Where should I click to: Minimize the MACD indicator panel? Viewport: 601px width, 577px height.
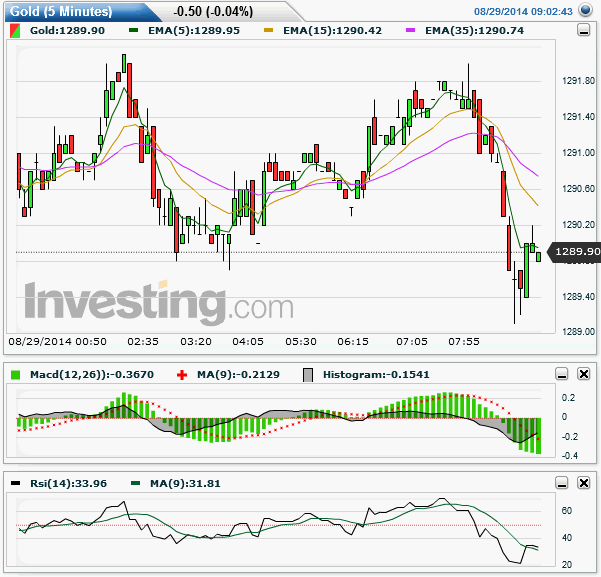pyautogui.click(x=562, y=374)
